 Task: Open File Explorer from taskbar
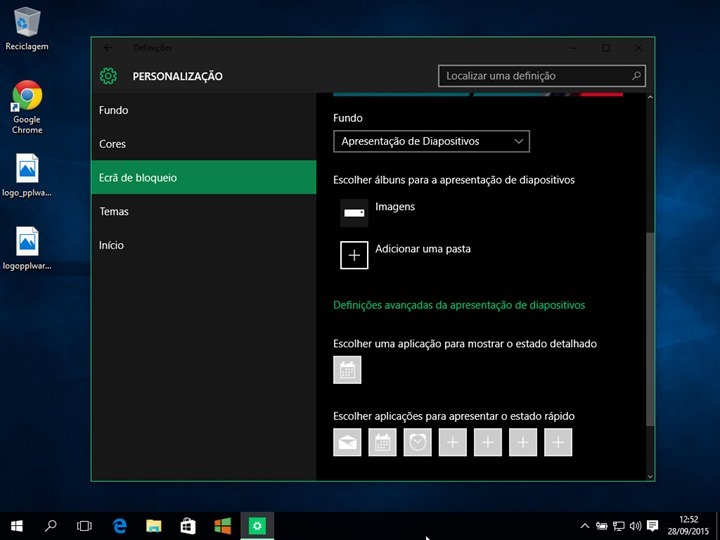[x=154, y=526]
